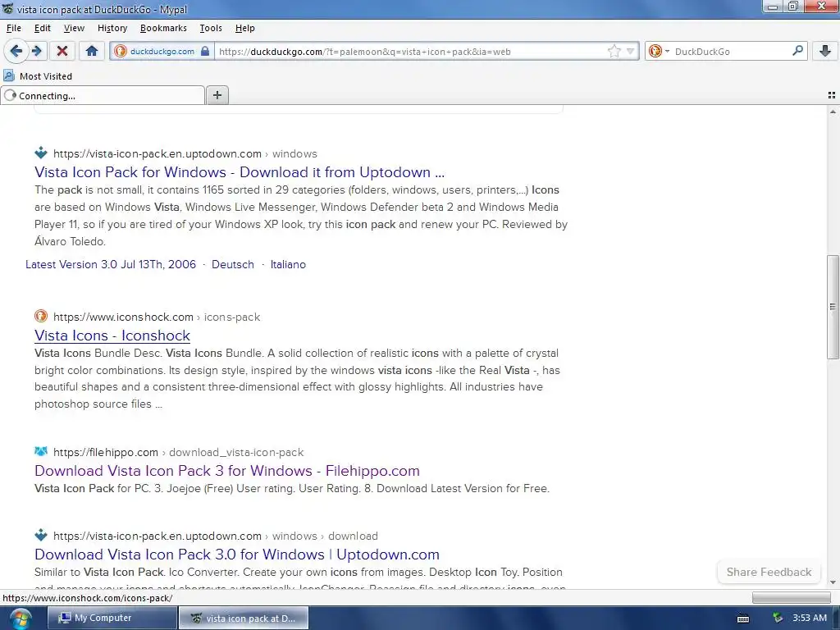Open Vista Icon Pack for Windows Uptodown result
Viewport: 840px width, 630px height.
[240, 172]
